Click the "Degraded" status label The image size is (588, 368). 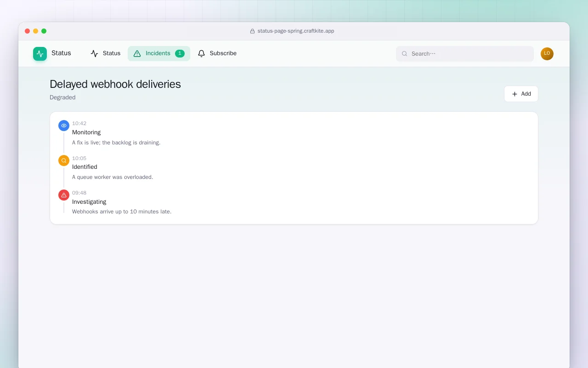[x=62, y=98]
